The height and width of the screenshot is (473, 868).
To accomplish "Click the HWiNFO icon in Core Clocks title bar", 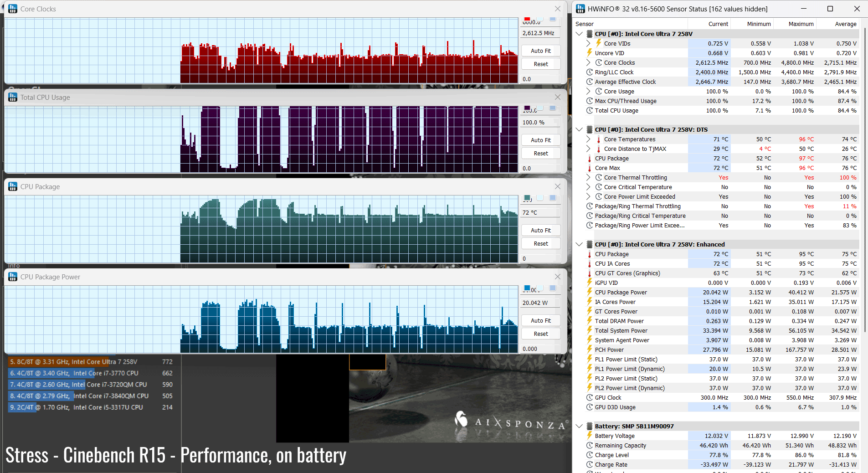I will coord(13,9).
